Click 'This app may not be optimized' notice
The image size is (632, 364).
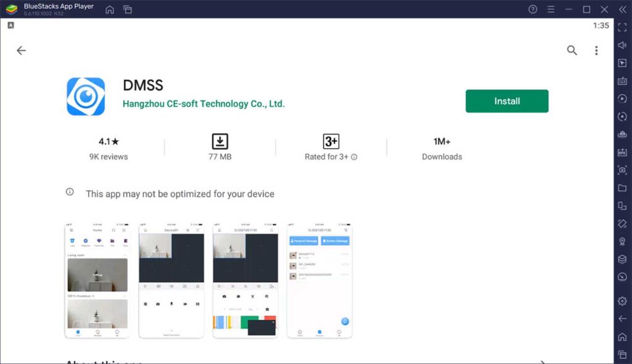point(180,194)
